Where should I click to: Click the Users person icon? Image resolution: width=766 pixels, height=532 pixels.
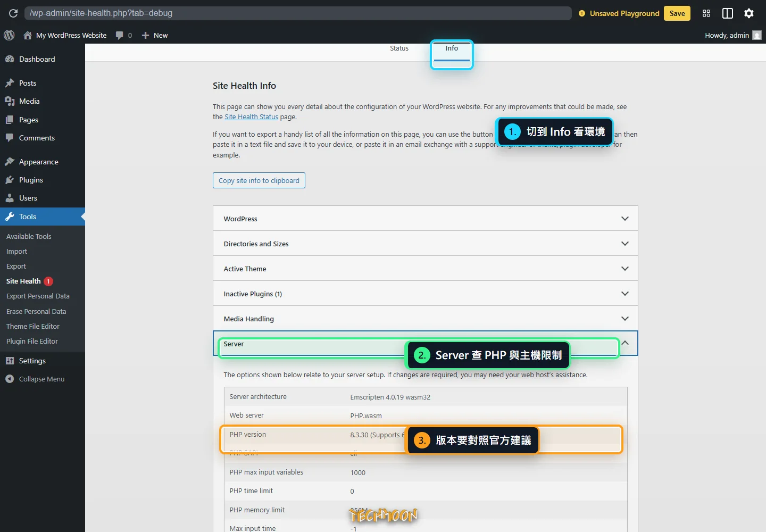click(10, 198)
